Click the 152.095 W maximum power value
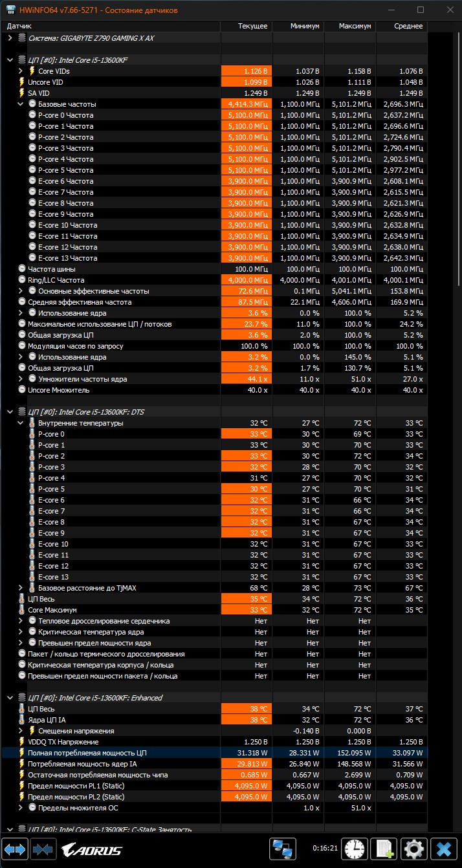Viewport: 462px width, 868px height. click(x=353, y=753)
